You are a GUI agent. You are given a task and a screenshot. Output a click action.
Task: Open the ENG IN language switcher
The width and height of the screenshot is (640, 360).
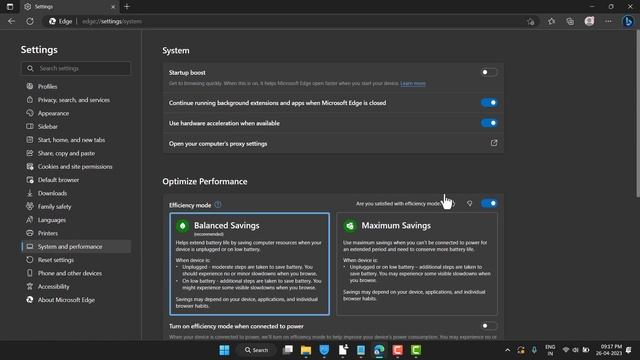point(550,350)
